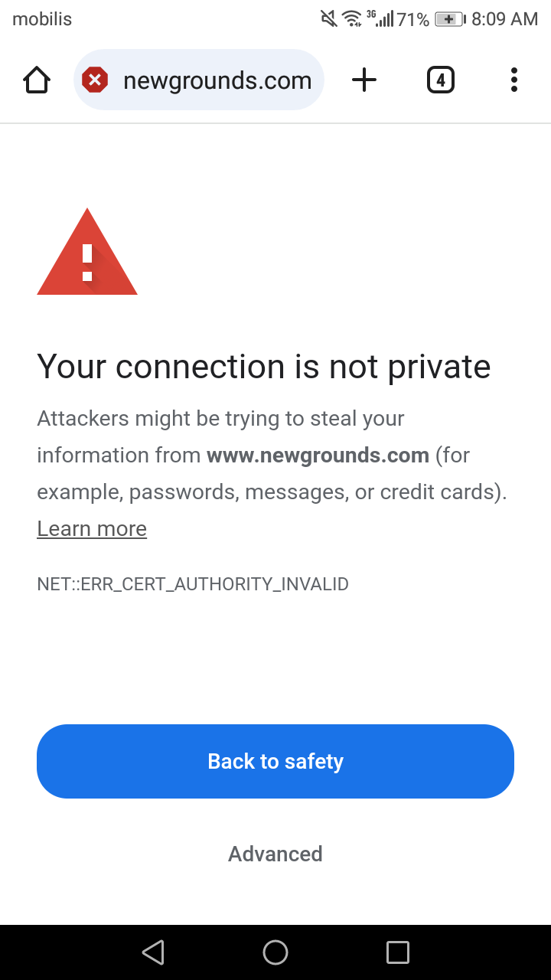
Task: Tap the Wi-Fi status icon
Action: coord(352,18)
